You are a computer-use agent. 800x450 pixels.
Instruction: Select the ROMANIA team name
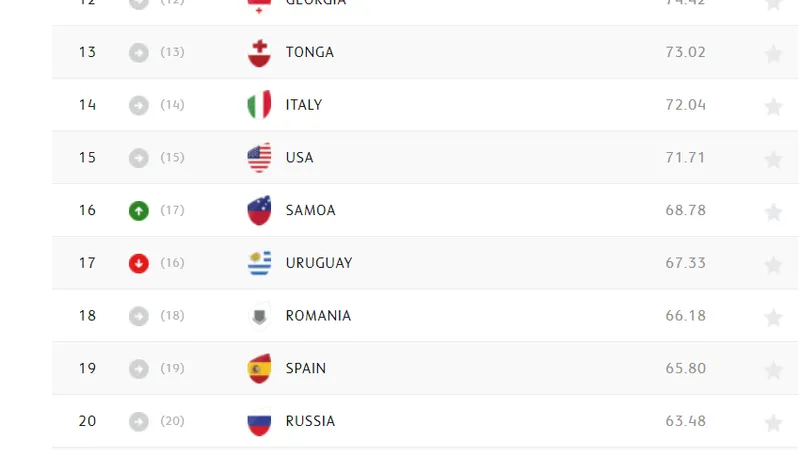(318, 316)
